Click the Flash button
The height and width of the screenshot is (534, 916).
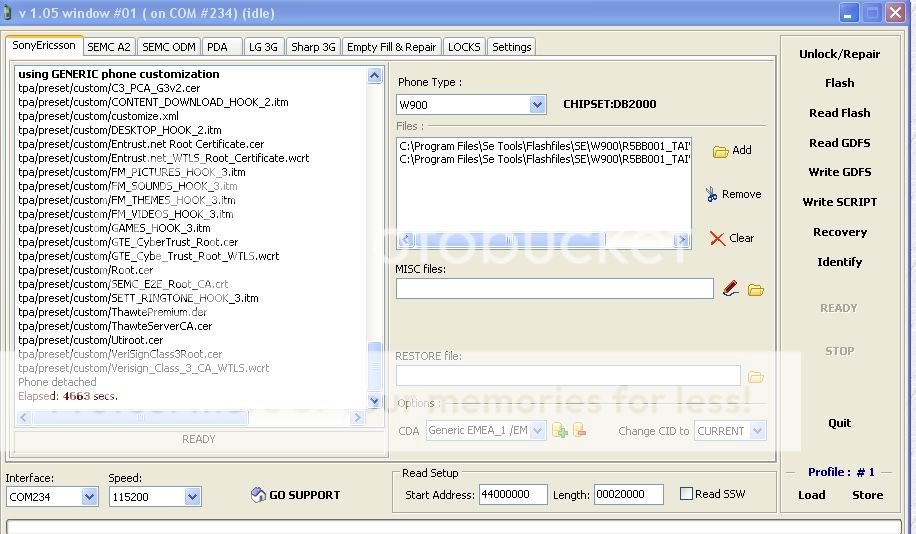coord(839,83)
